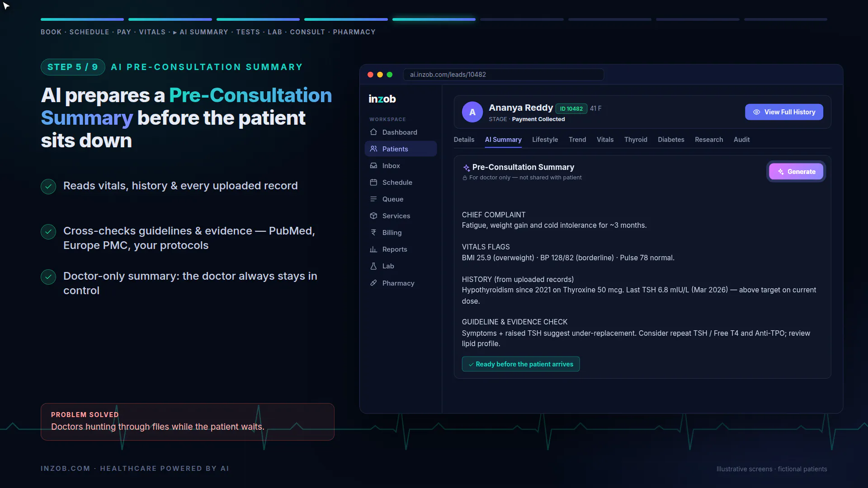Click the 'GUIDELINE & EVIDENCE CHECK' heading
The width and height of the screenshot is (868, 488).
pyautogui.click(x=514, y=322)
